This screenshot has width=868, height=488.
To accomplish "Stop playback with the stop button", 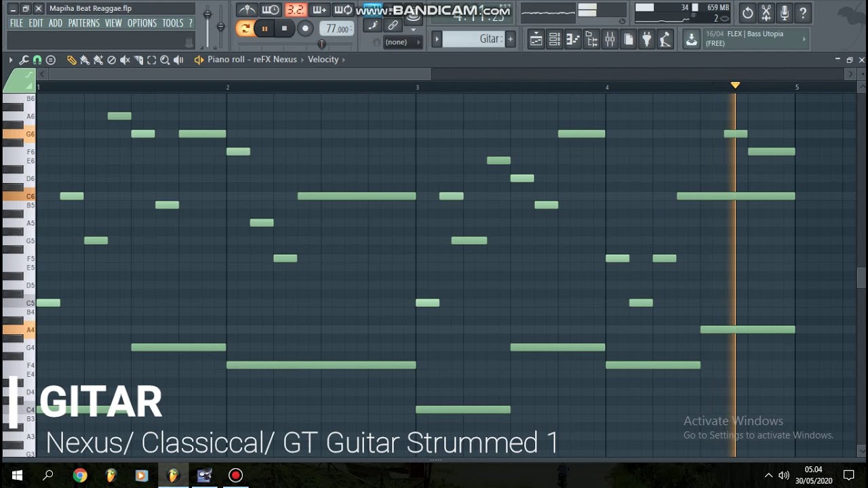I will pos(284,28).
